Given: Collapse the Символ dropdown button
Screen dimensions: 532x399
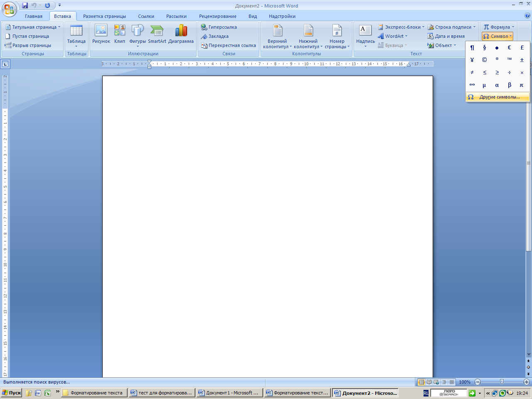Looking at the screenshot, I should 498,36.
